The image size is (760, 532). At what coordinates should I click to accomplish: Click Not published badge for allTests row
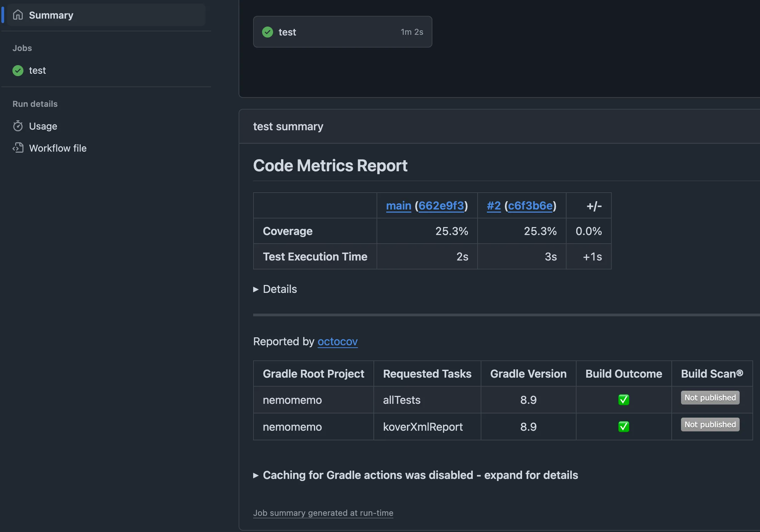click(x=710, y=398)
